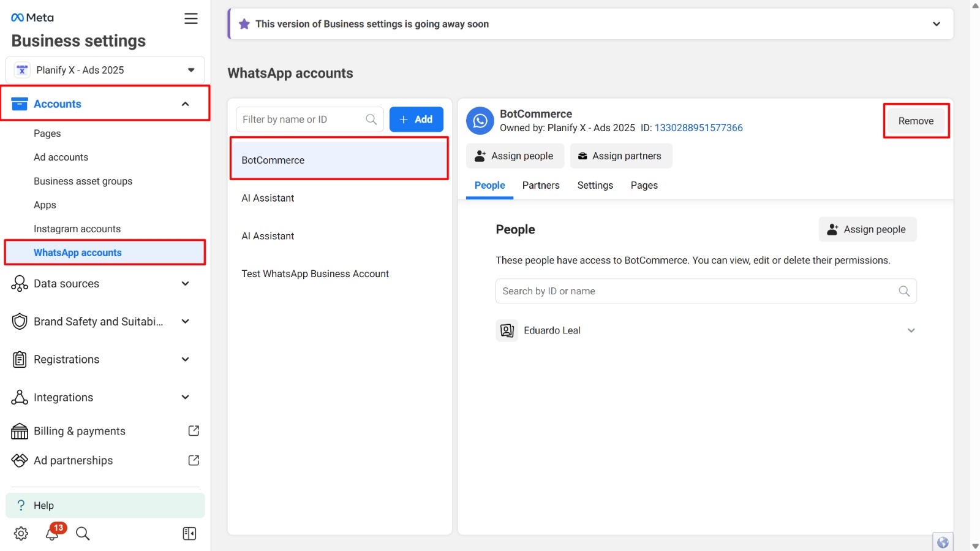Click the globe icon at bottom right
This screenshot has width=980, height=551.
click(943, 542)
